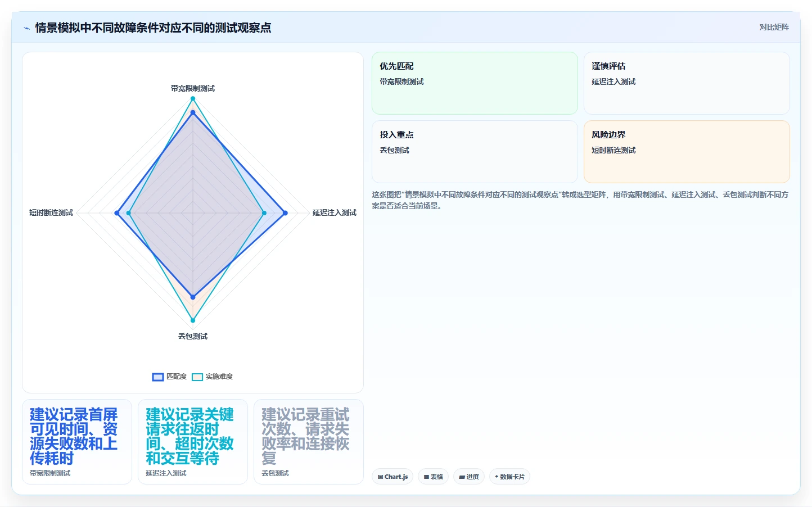Select the 建议记录关键请求往返时间 metric card

[x=193, y=442]
